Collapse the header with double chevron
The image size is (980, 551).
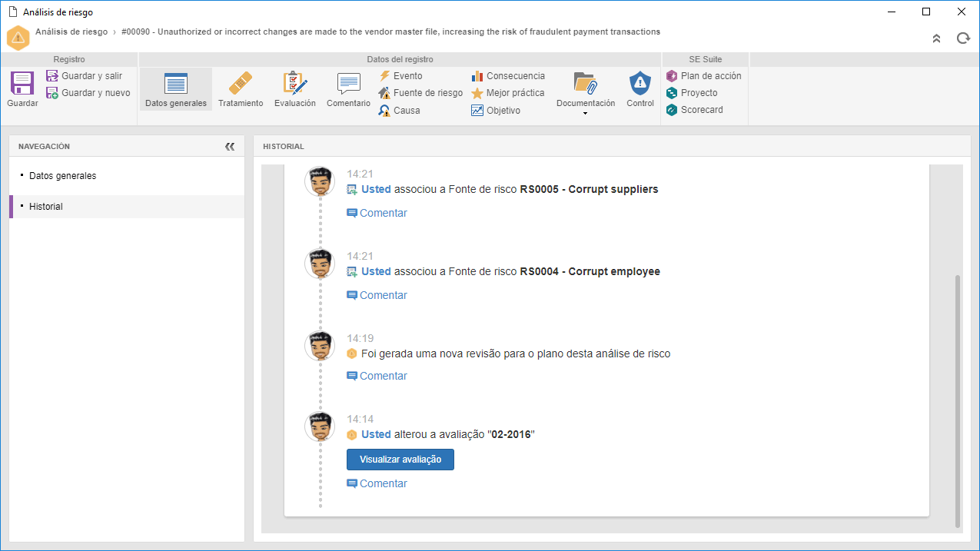(936, 38)
